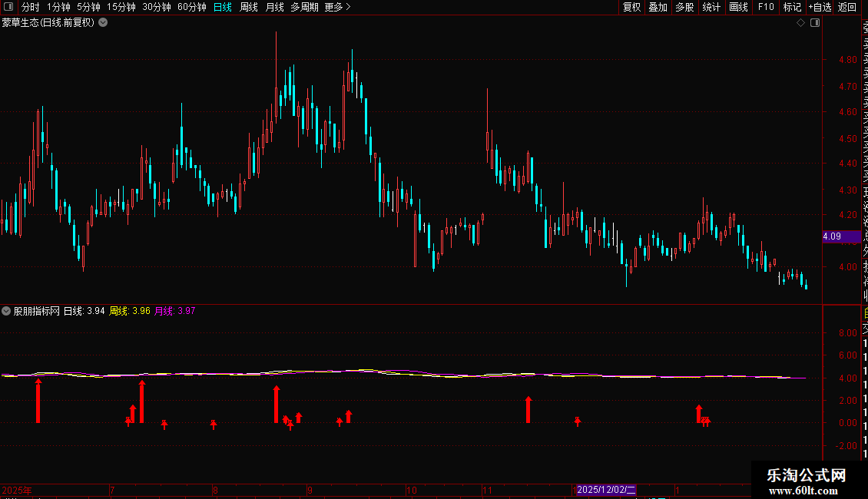Select the 15分钟 period tab
This screenshot has width=868, height=499.
point(121,7)
